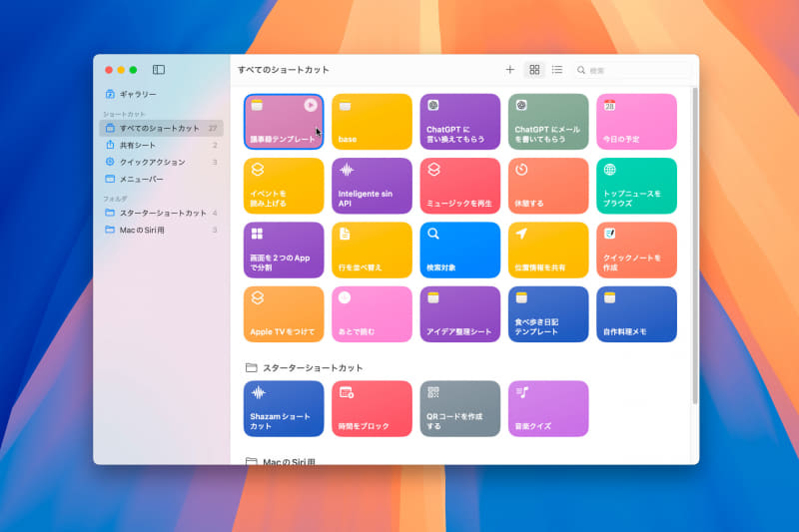Select the 位置情報を共有 shortcut

click(x=547, y=250)
